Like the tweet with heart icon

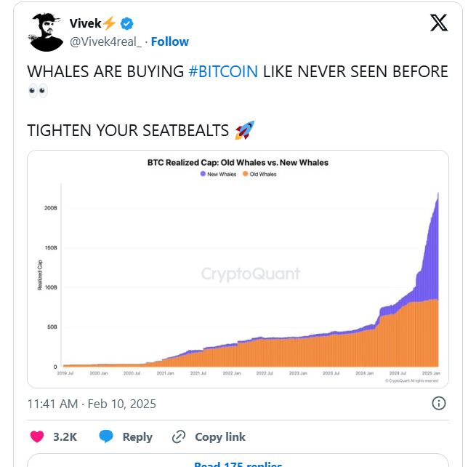pos(37,436)
